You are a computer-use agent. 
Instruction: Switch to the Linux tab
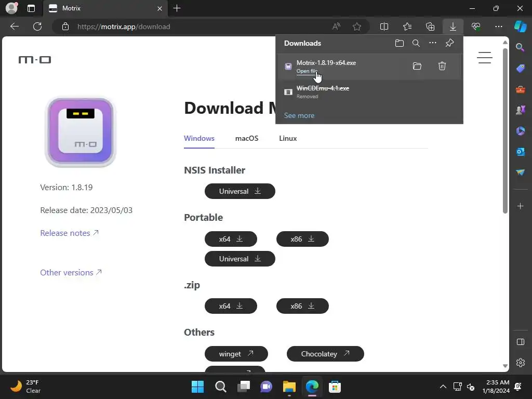pyautogui.click(x=288, y=138)
